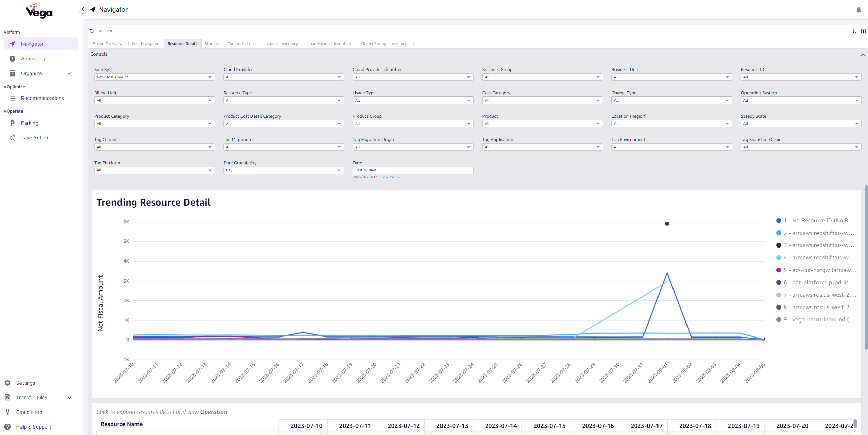The width and height of the screenshot is (868, 435).
Task: Click the reset refresh icon
Action: point(92,31)
